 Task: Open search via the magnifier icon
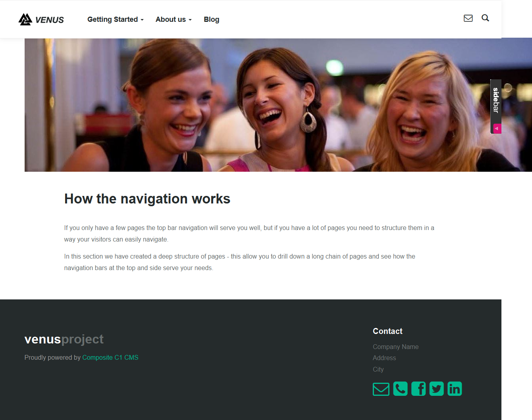(485, 18)
